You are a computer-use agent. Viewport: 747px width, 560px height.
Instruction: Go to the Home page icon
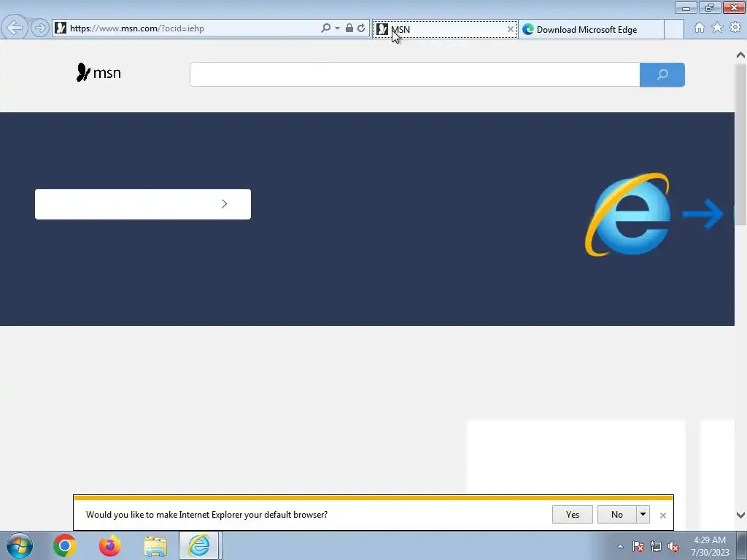click(700, 28)
